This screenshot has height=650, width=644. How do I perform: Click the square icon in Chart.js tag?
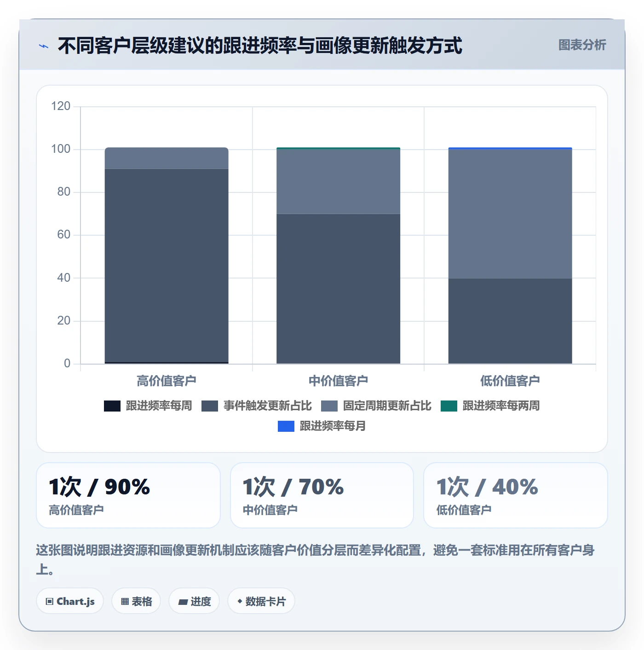[x=50, y=601]
